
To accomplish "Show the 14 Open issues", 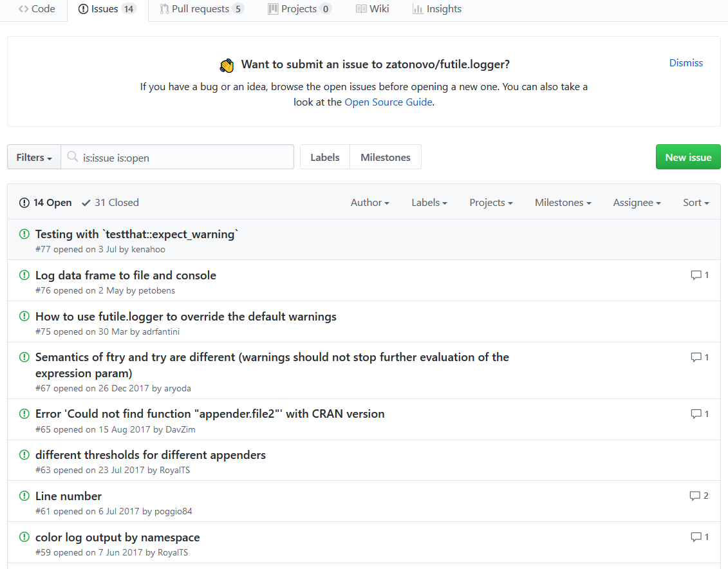I will click(46, 202).
